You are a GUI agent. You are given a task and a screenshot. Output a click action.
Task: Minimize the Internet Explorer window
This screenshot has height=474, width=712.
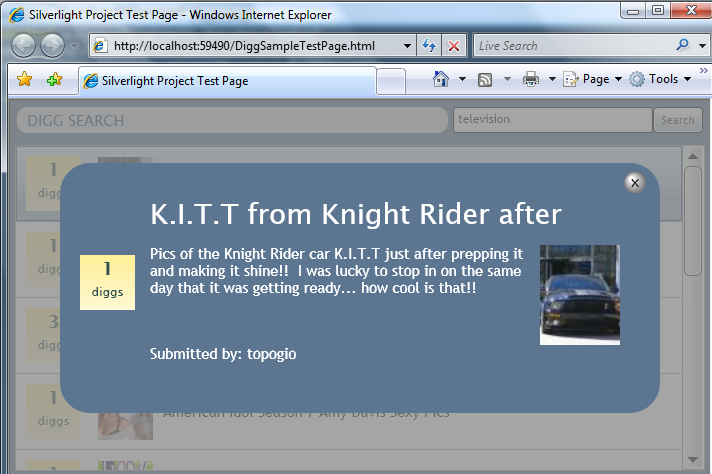tap(633, 10)
